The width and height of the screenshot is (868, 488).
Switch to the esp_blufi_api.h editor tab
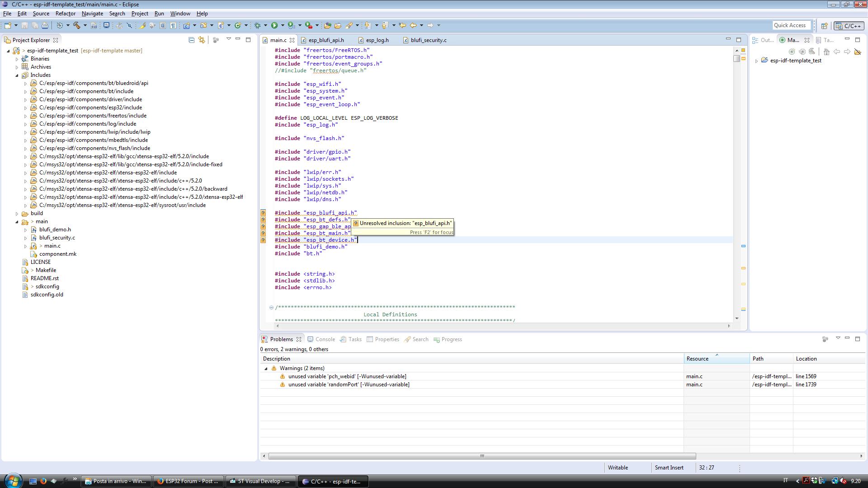[326, 40]
